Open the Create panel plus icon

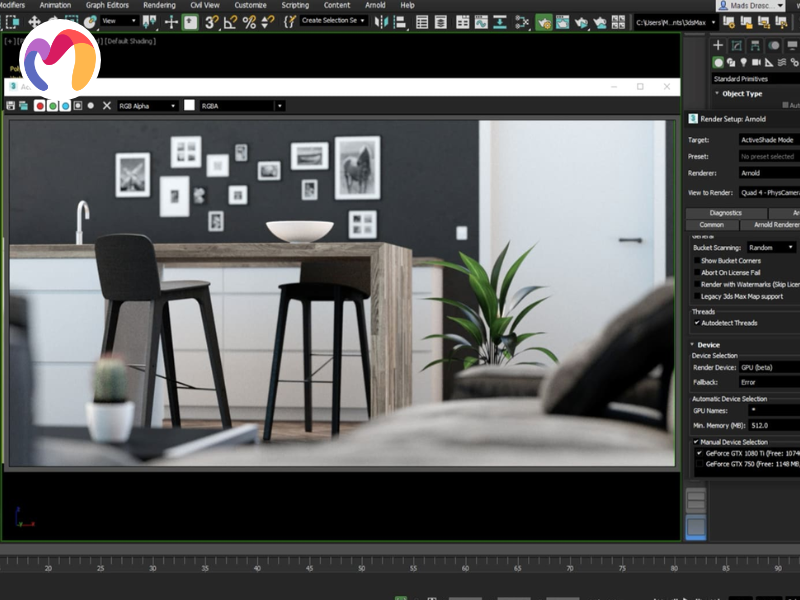click(717, 45)
